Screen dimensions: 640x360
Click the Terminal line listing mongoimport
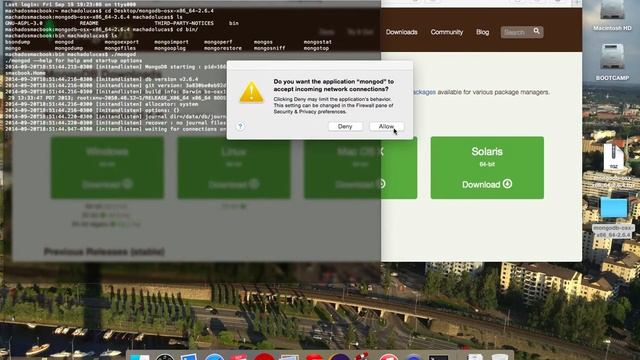168,42
